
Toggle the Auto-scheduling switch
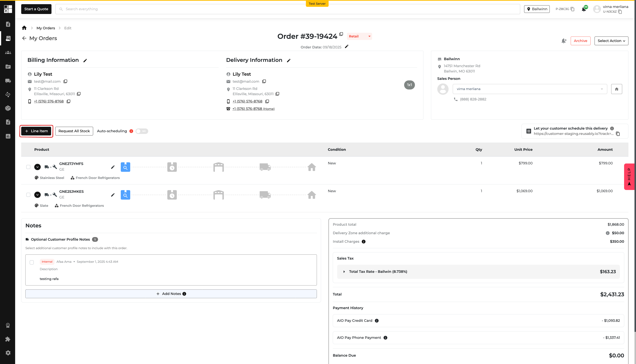(x=142, y=131)
